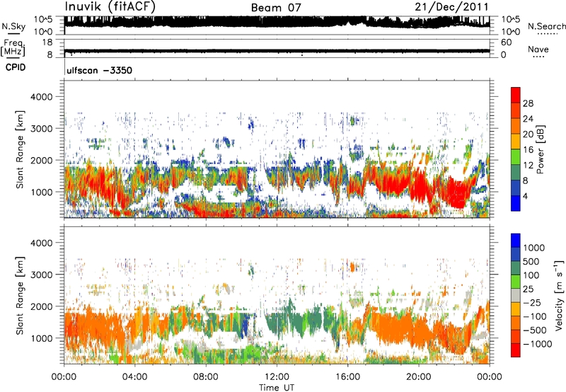Click the solid line sample under N.Sky
Image resolution: width=566 pixels, height=392 pixels.
tap(13, 34)
